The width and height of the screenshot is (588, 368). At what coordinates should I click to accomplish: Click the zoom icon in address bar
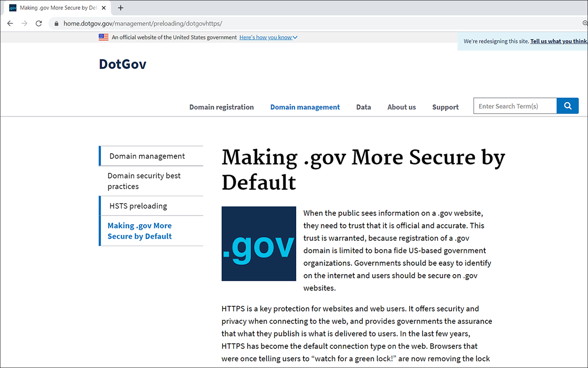click(x=585, y=23)
